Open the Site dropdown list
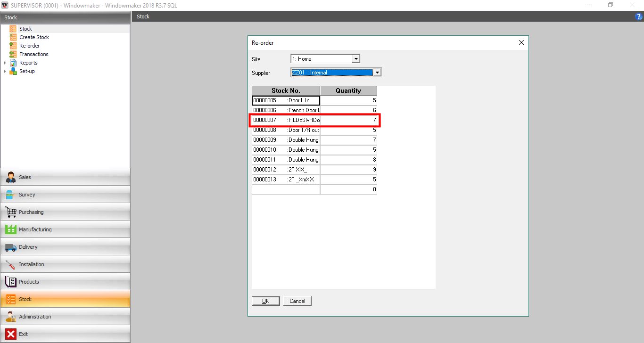The width and height of the screenshot is (644, 343). click(x=356, y=59)
